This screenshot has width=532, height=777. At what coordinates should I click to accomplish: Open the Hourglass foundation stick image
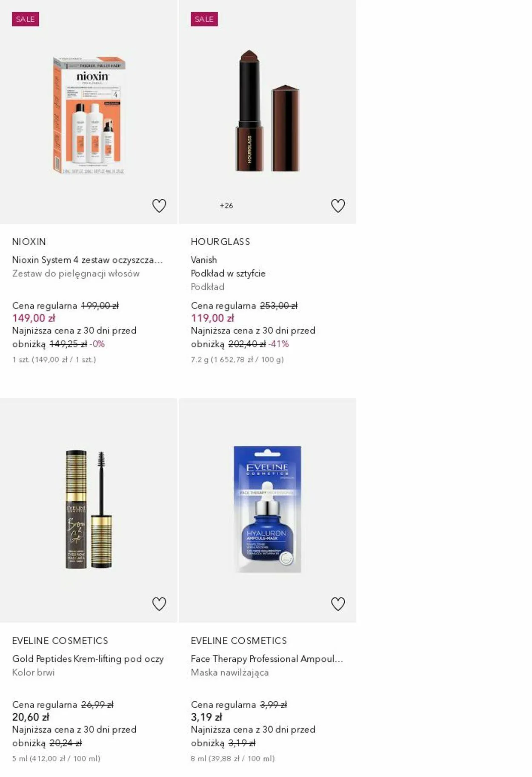click(x=267, y=111)
